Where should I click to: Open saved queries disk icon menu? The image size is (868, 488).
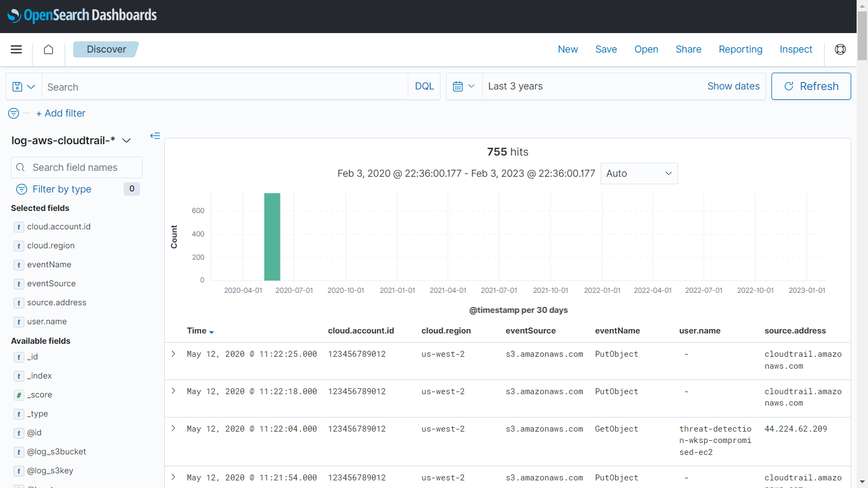[x=23, y=87]
